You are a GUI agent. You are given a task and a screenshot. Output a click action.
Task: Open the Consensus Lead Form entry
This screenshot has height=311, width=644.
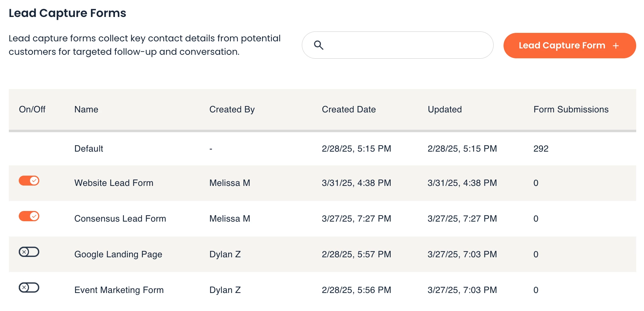point(120,219)
